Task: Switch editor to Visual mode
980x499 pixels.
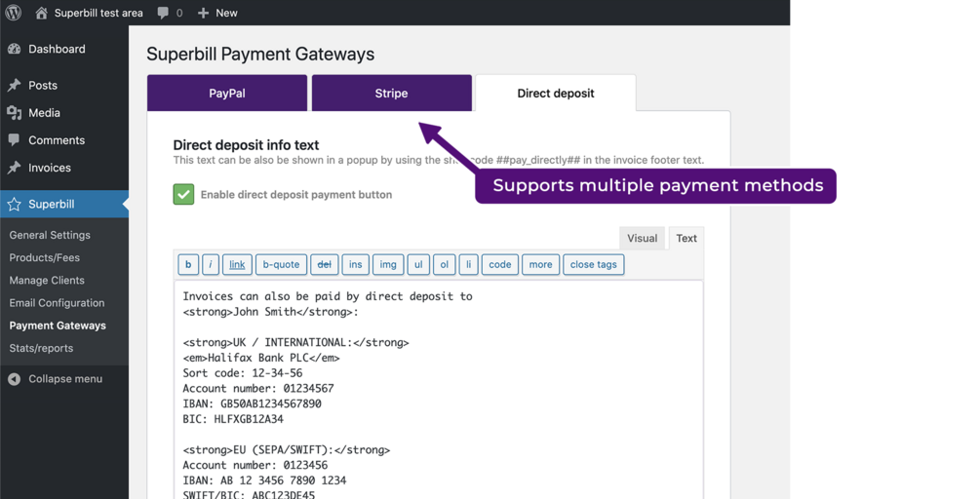Action: 642,238
